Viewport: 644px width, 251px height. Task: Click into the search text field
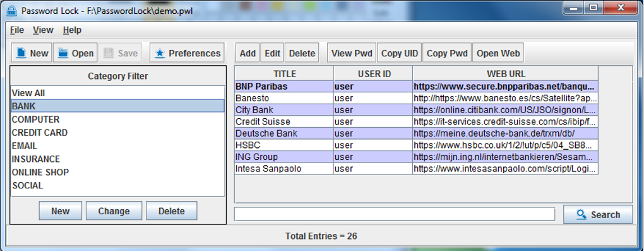394,214
